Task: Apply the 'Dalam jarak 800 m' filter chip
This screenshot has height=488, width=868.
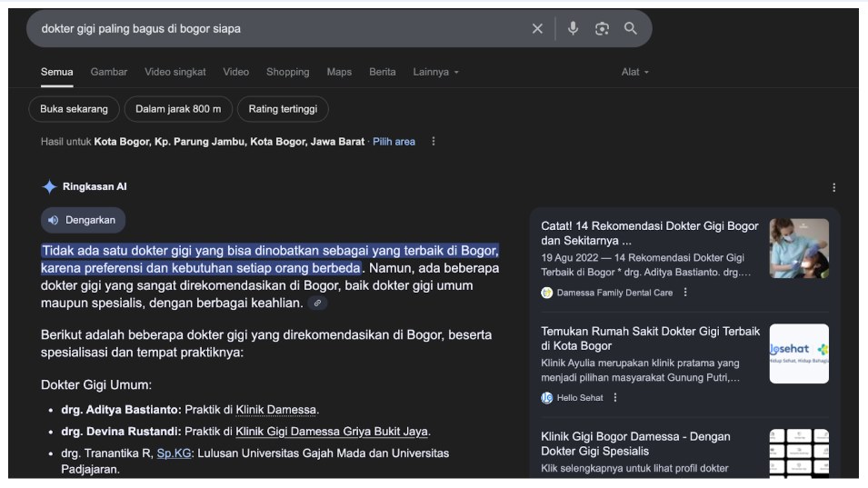Action: [178, 109]
